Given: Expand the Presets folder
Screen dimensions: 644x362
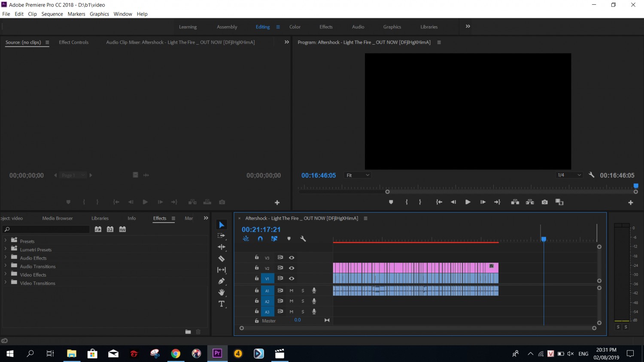Looking at the screenshot, I should pyautogui.click(x=6, y=241).
